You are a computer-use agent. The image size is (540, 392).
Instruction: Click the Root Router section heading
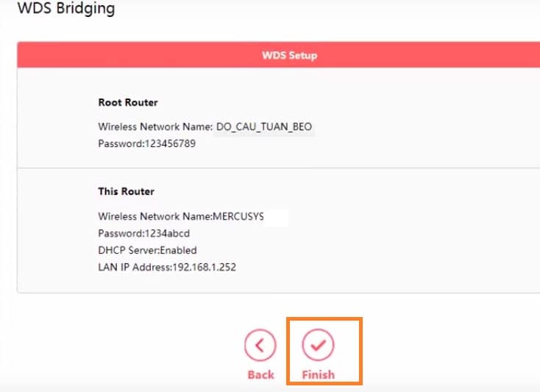tap(128, 102)
